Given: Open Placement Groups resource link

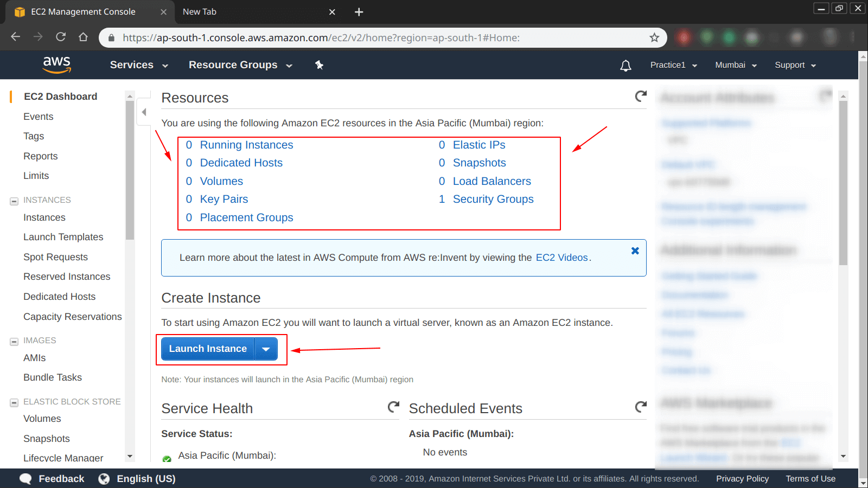Looking at the screenshot, I should 246,217.
